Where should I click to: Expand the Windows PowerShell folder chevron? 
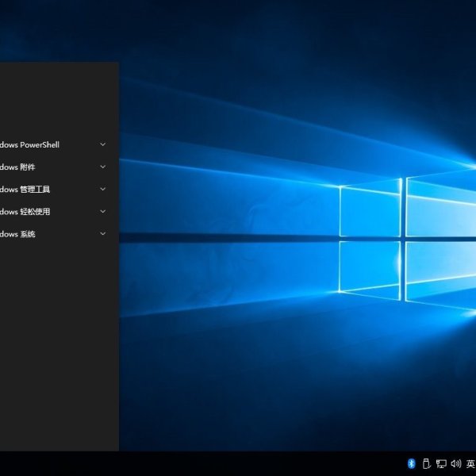coord(103,144)
